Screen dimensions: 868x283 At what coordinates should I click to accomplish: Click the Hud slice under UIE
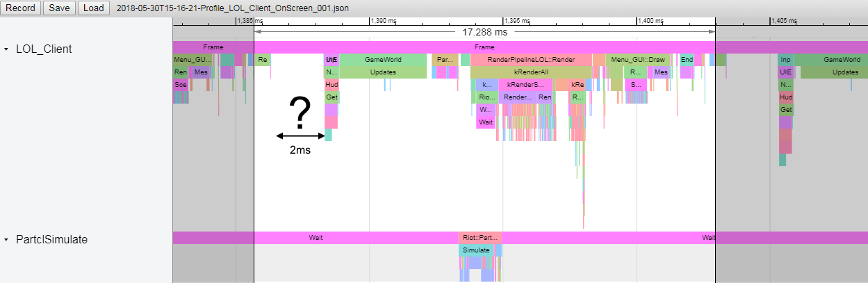tap(331, 85)
